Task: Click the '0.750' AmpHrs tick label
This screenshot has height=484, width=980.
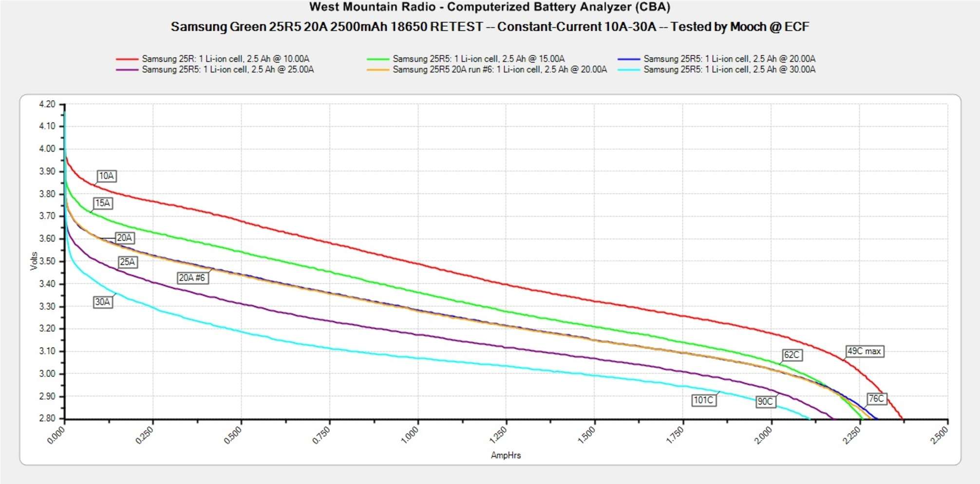Action: [321, 435]
